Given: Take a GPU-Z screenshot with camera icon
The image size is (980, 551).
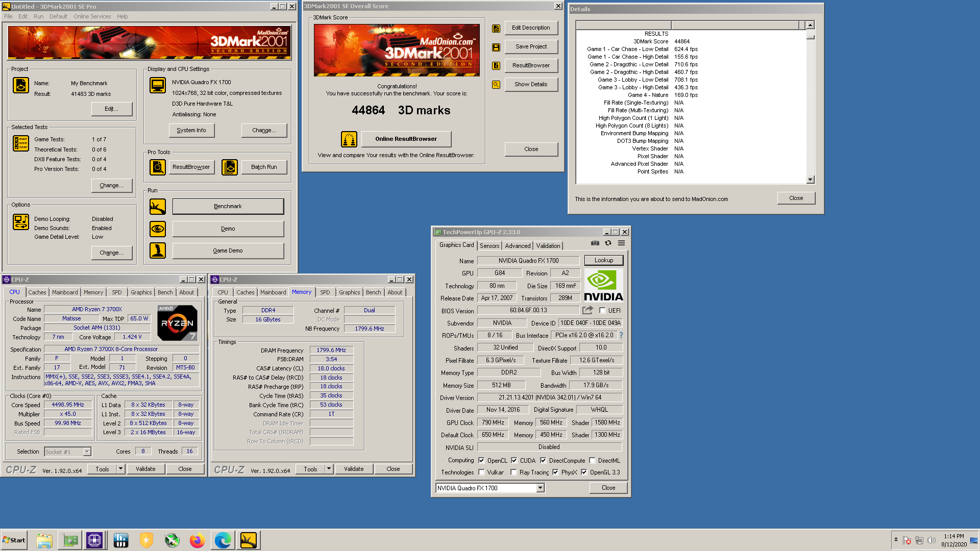Looking at the screenshot, I should click(x=595, y=243).
